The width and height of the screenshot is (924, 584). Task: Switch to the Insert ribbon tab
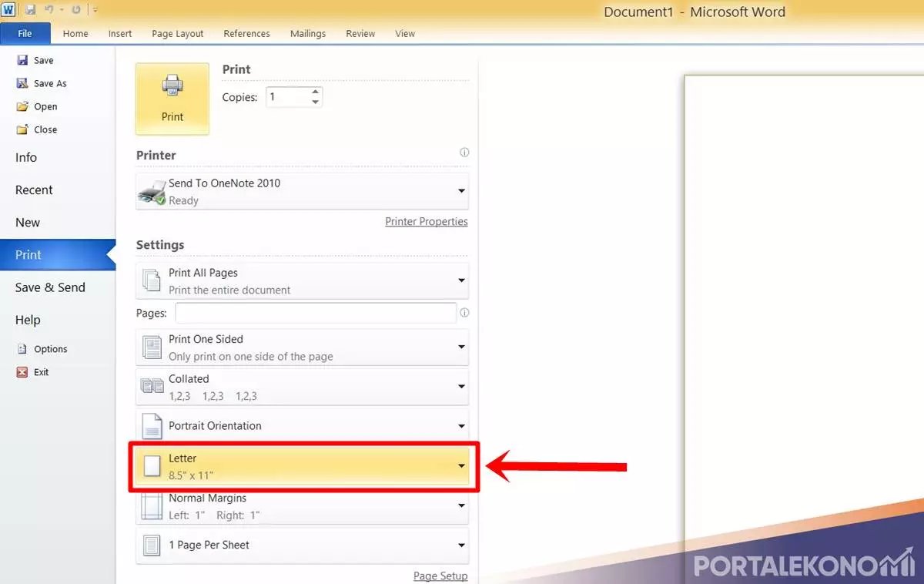click(120, 33)
